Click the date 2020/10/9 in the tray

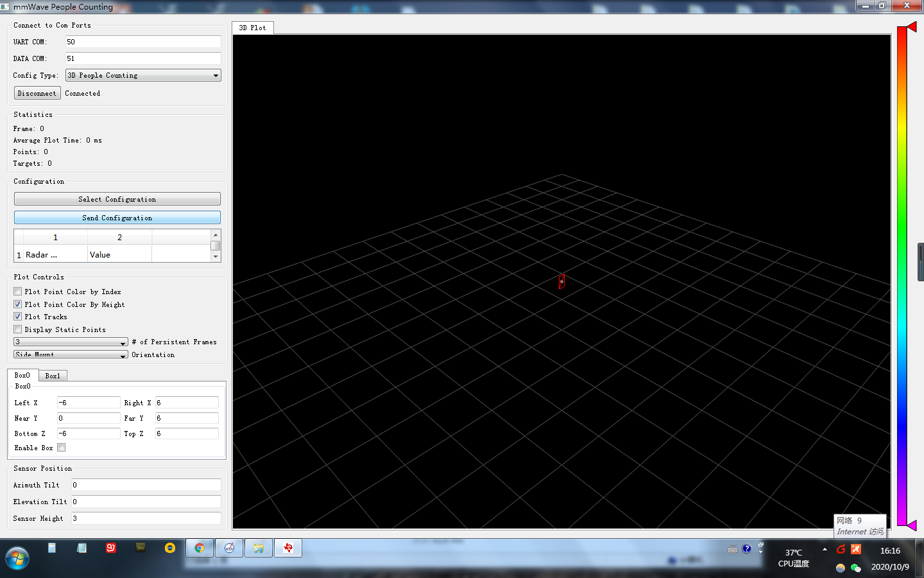point(890,567)
